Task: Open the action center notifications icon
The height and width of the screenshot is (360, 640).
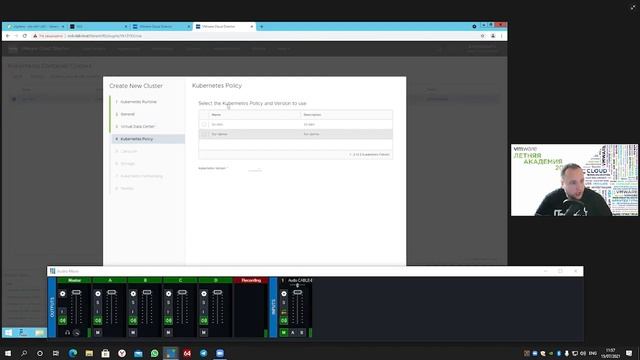Action: (629, 353)
